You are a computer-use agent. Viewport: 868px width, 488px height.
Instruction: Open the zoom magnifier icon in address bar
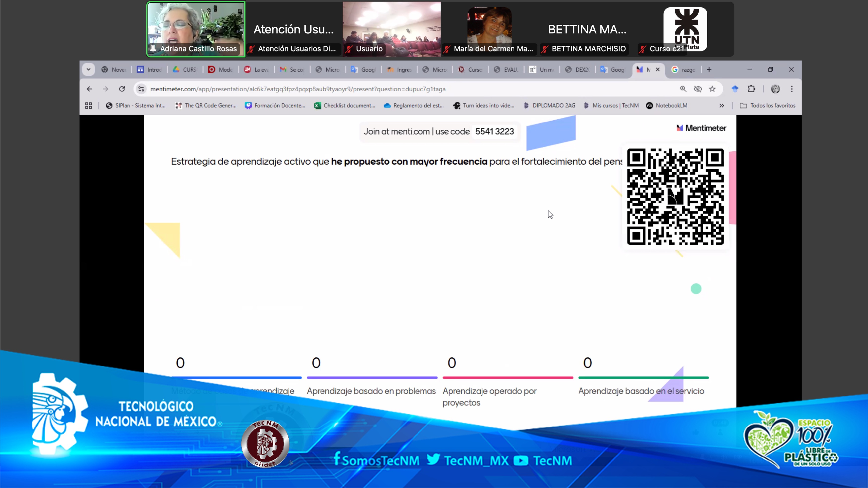coord(683,89)
